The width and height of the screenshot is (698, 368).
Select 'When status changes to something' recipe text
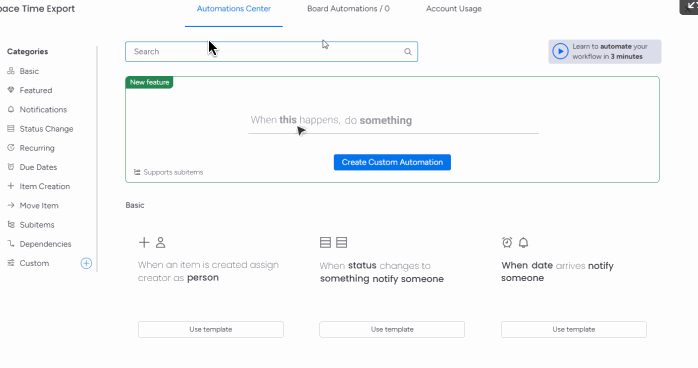381,272
